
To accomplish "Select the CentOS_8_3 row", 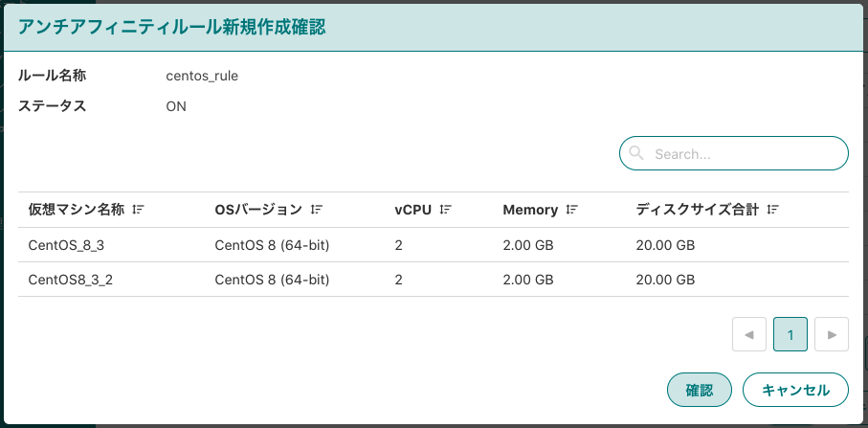I will [x=433, y=245].
